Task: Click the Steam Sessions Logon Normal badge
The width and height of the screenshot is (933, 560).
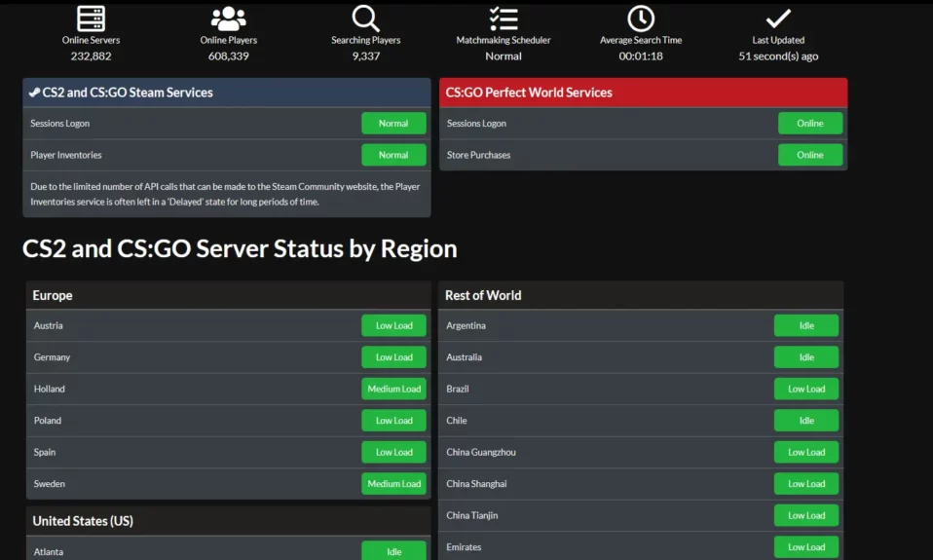Action: [393, 123]
